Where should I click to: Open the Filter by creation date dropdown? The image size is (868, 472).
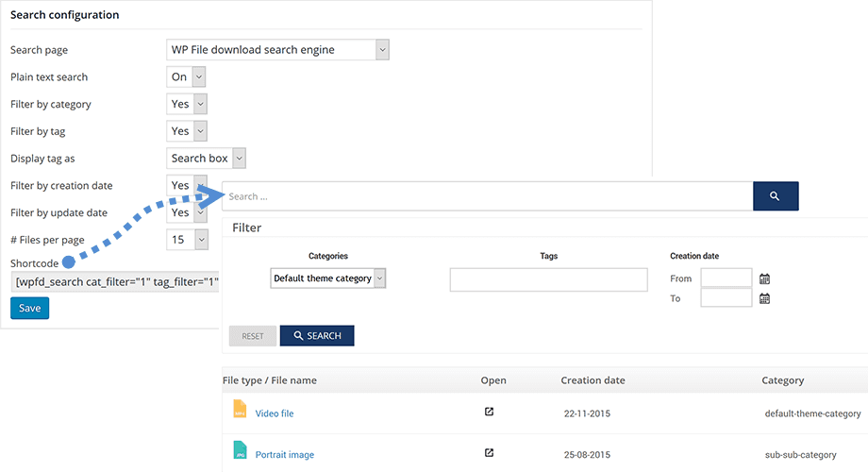pyautogui.click(x=187, y=185)
